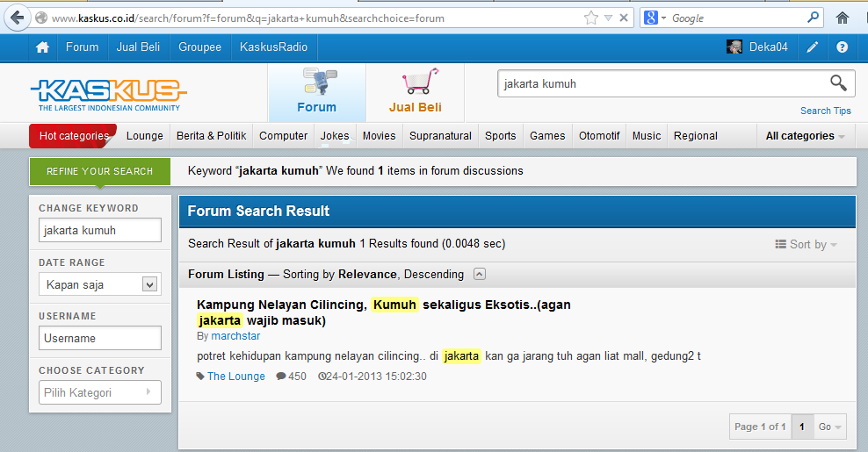The image size is (868, 452).
Task: Click the tag icon beside The Lounge
Action: (200, 377)
